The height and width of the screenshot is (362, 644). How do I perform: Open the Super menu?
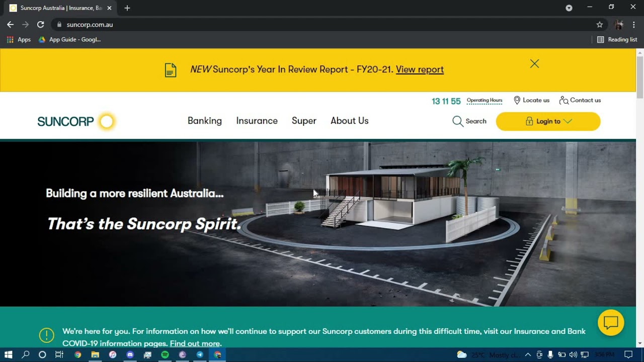pyautogui.click(x=304, y=121)
